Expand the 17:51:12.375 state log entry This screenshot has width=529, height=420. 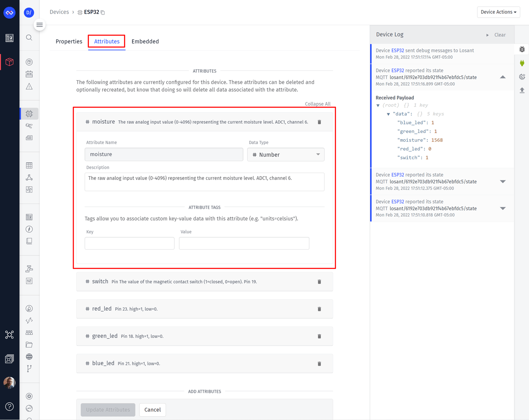tap(503, 181)
